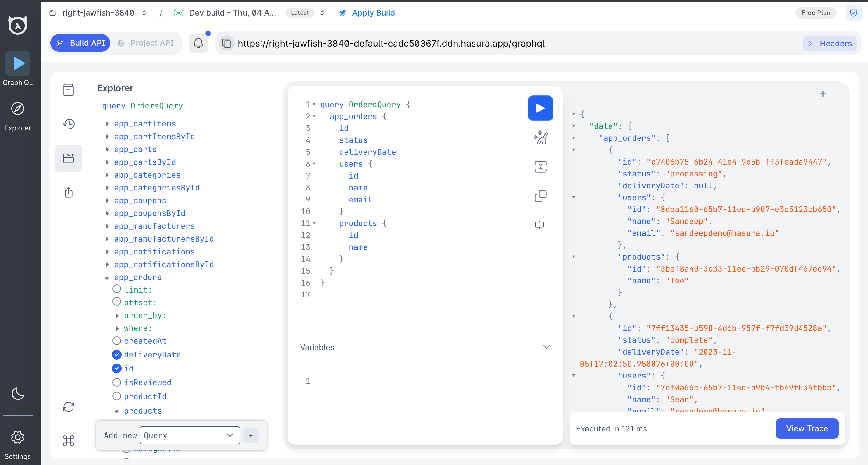
Task: Share the query via export icon
Action: pyautogui.click(x=69, y=192)
